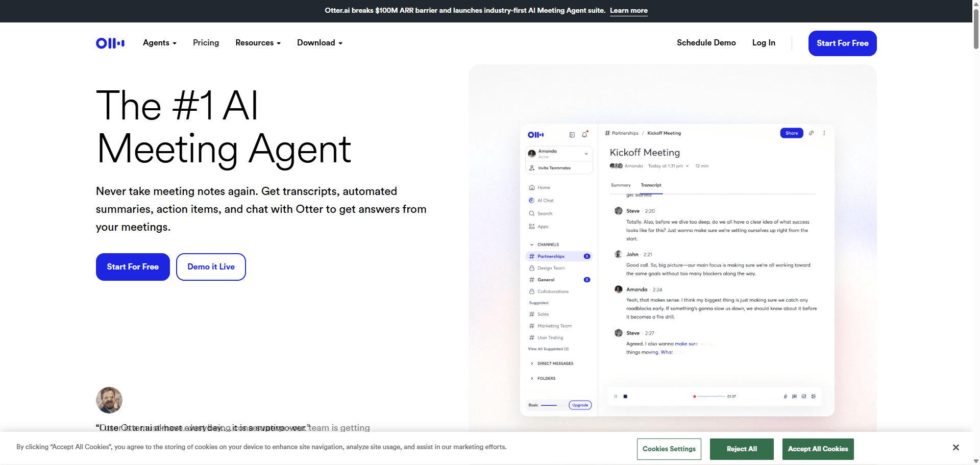Select the User Testing channel
Screen dimensions: 980x465
tap(546, 338)
